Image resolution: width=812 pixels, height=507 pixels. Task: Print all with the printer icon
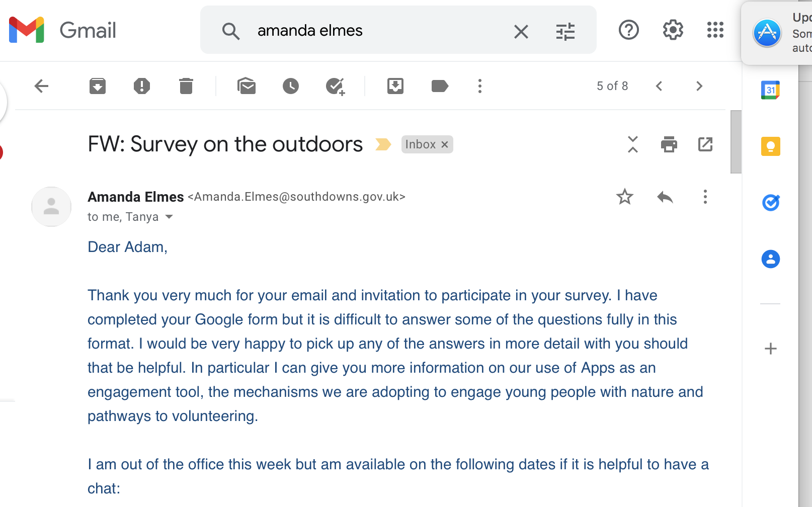tap(669, 144)
